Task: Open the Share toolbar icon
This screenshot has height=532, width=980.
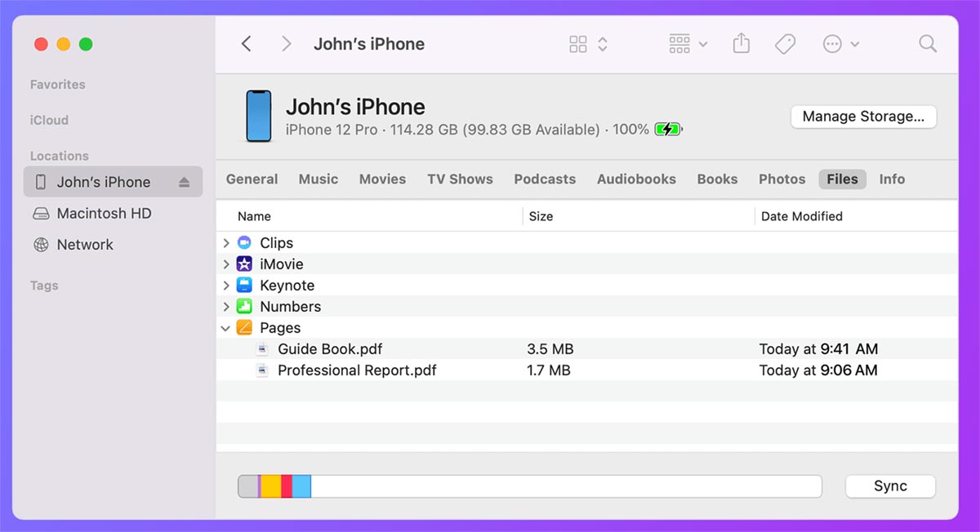Action: pyautogui.click(x=741, y=44)
